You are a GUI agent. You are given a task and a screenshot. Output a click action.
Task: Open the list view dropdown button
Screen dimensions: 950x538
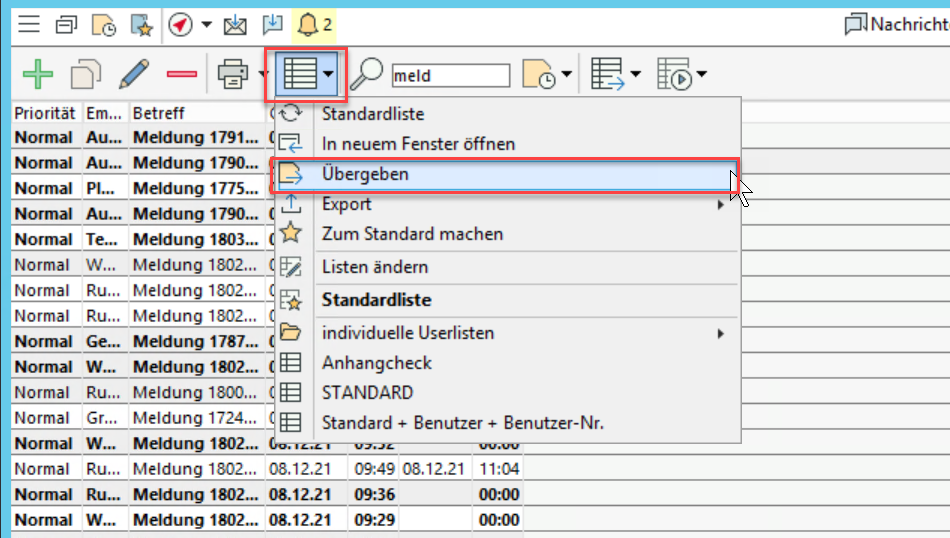point(306,74)
